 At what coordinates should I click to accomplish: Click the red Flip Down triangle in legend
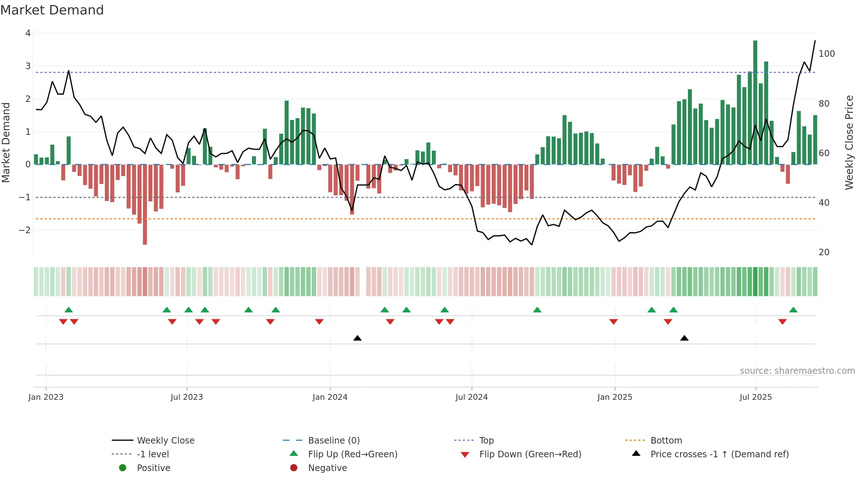[x=465, y=455]
